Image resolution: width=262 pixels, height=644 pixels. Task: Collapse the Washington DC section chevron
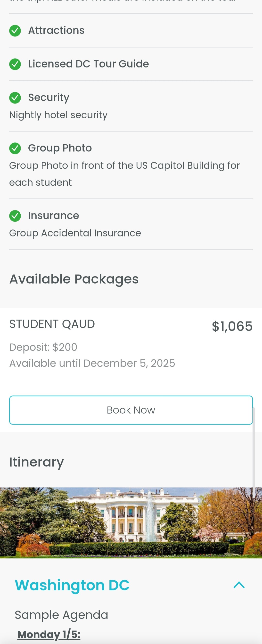coord(239,585)
